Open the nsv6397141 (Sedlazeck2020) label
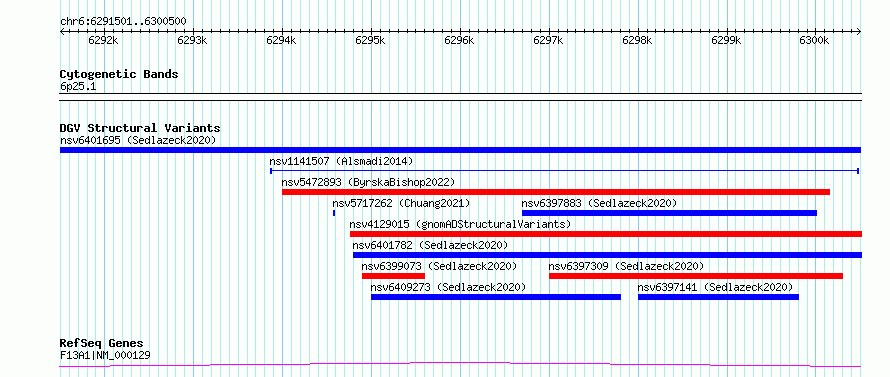 (x=715, y=287)
